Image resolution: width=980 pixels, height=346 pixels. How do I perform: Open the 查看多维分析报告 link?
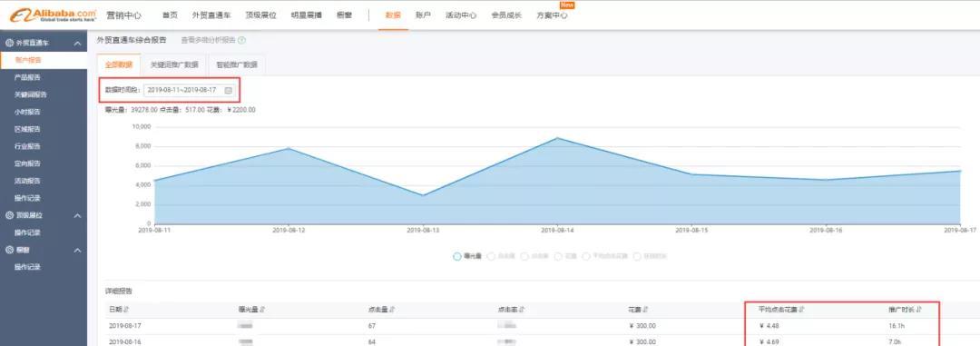(x=208, y=40)
